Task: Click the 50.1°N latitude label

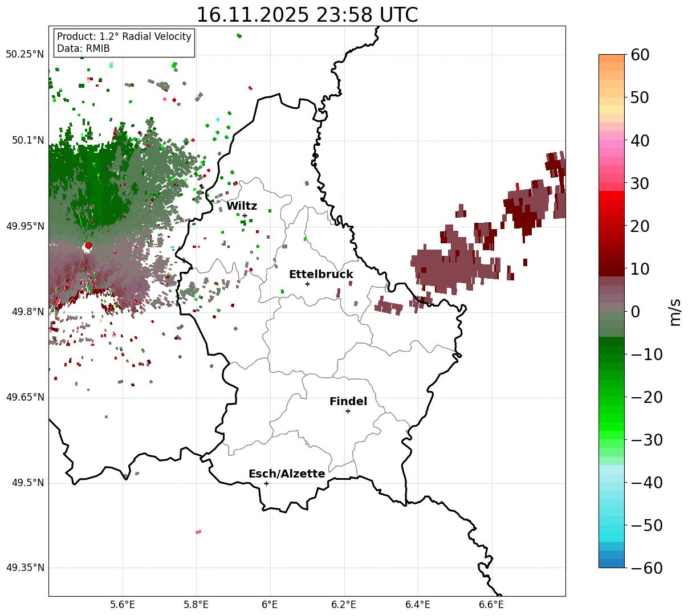Action: [x=27, y=140]
